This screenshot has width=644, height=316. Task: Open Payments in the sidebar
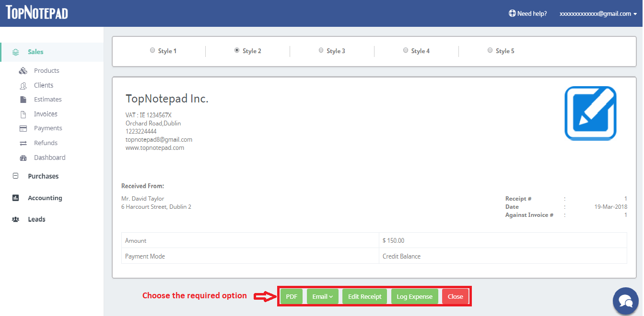48,128
